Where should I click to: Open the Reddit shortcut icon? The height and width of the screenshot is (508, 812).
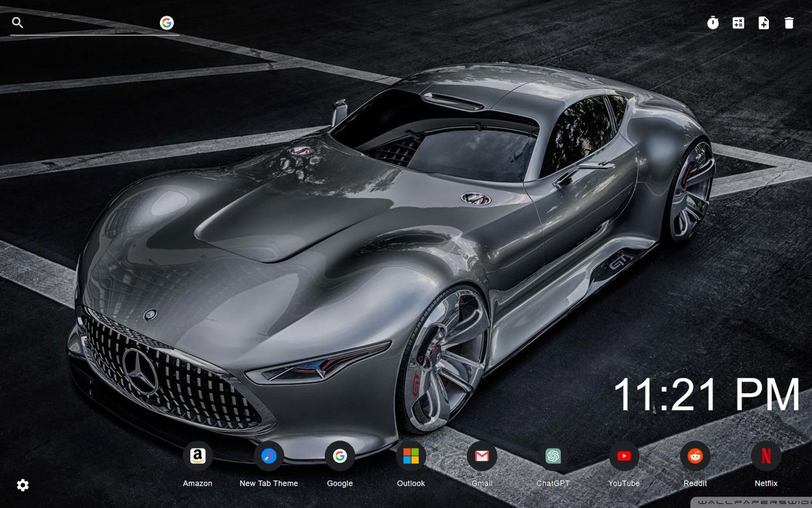click(x=695, y=456)
